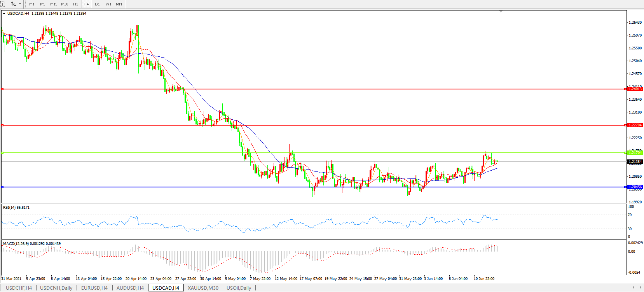Select the text label tool icon
The image size is (644, 292).
tap(2, 4)
